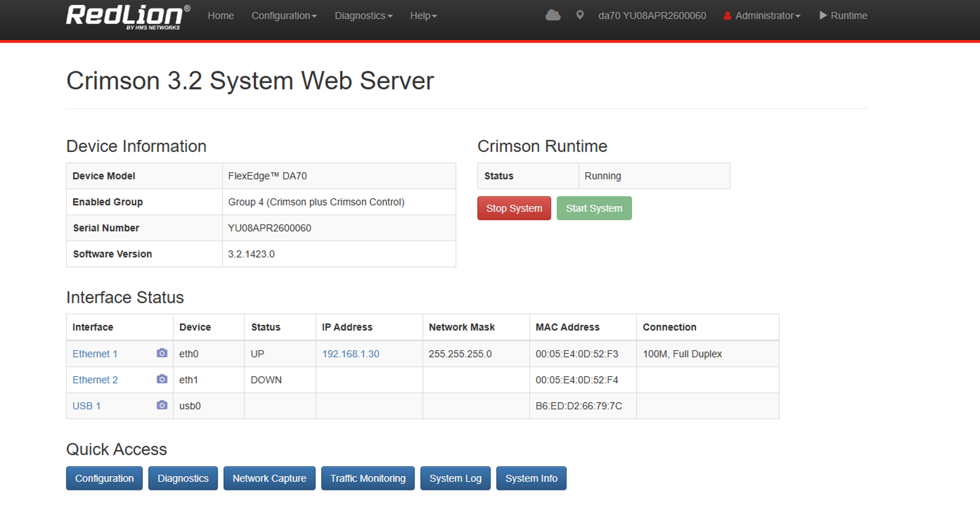980x531 pixels.
Task: Click the Group 4 enabled group value
Action: pyautogui.click(x=316, y=202)
